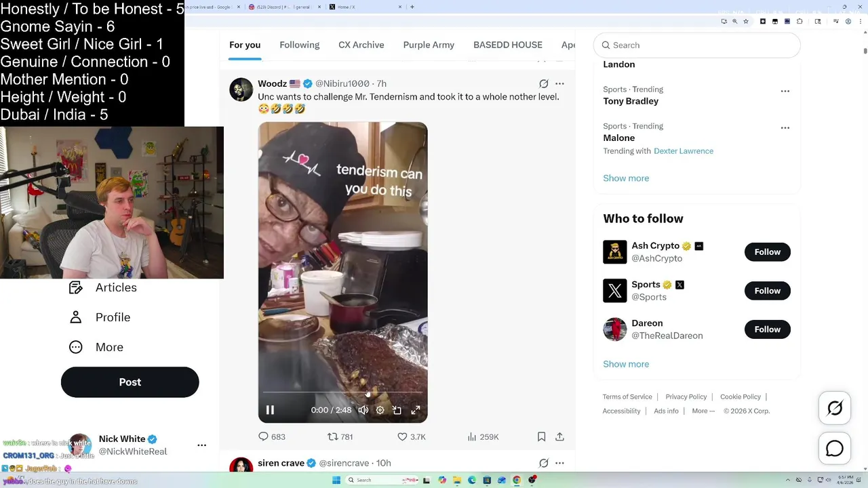Screen dimensions: 868x488
Task: Open the Ads info link
Action: (666, 411)
